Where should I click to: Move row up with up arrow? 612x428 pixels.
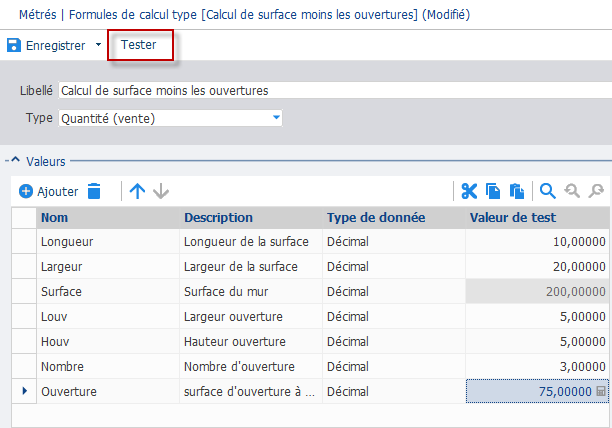(137, 191)
